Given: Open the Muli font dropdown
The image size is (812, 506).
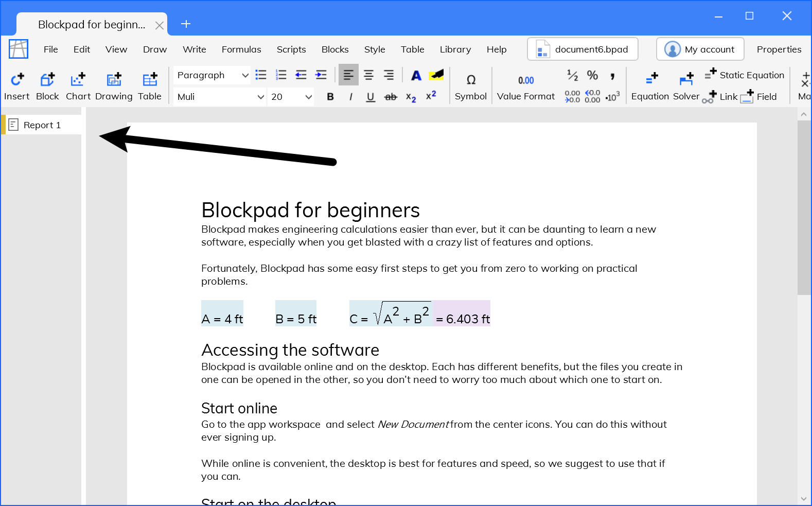Looking at the screenshot, I should [x=220, y=97].
